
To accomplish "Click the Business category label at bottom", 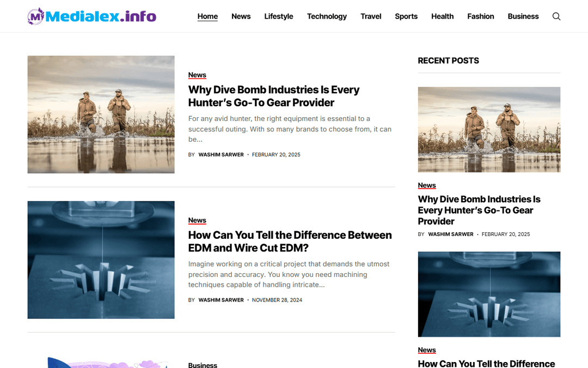I will coord(203,365).
